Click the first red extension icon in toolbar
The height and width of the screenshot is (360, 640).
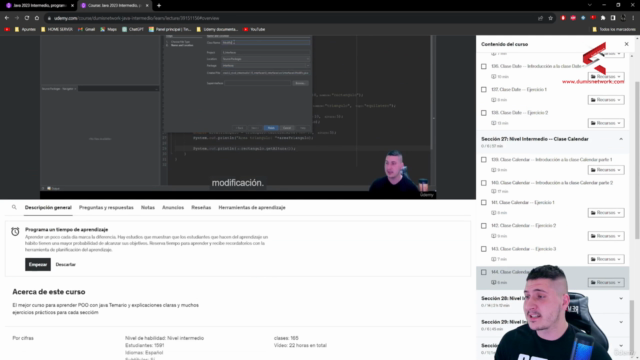point(563,18)
